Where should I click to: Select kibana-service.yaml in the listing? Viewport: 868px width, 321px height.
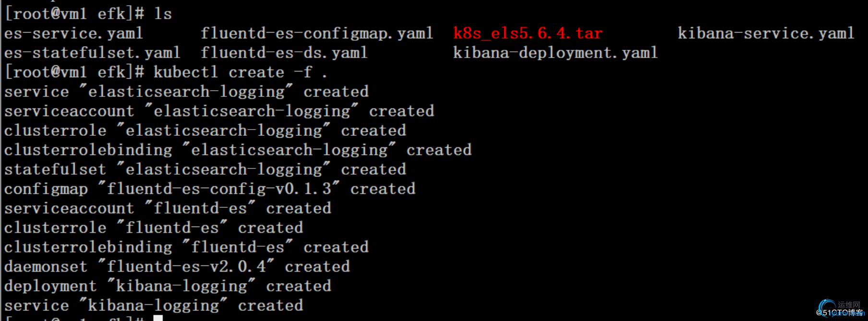(x=766, y=33)
